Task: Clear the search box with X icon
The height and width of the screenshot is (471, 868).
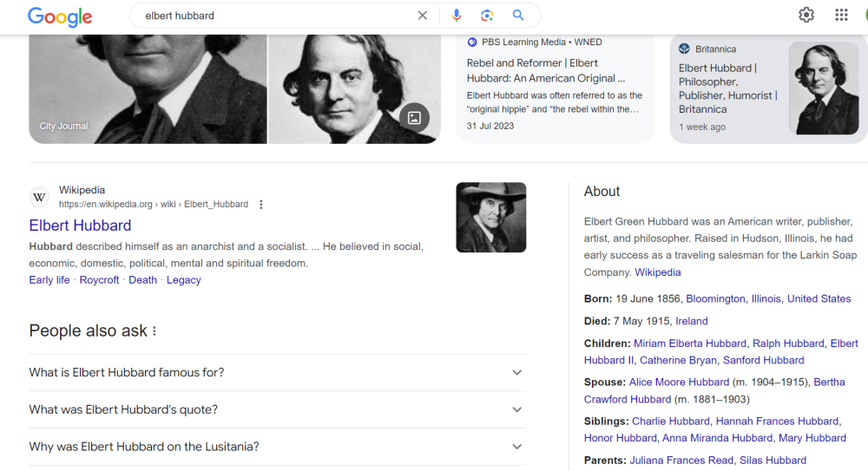Action: 423,16
